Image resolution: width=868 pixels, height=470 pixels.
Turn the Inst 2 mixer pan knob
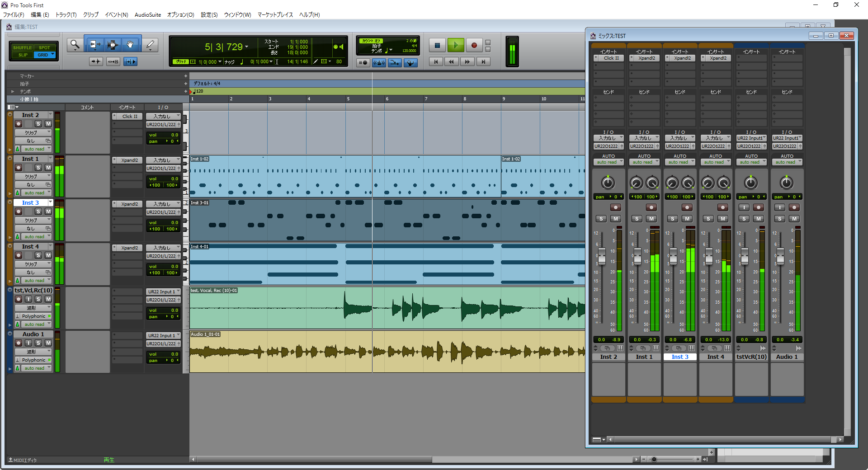608,183
